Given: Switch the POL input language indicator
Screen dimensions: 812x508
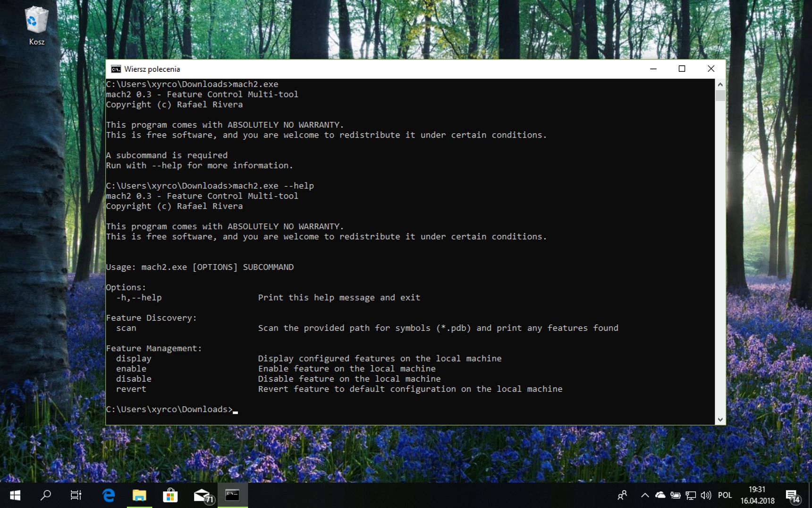Looking at the screenshot, I should (725, 495).
